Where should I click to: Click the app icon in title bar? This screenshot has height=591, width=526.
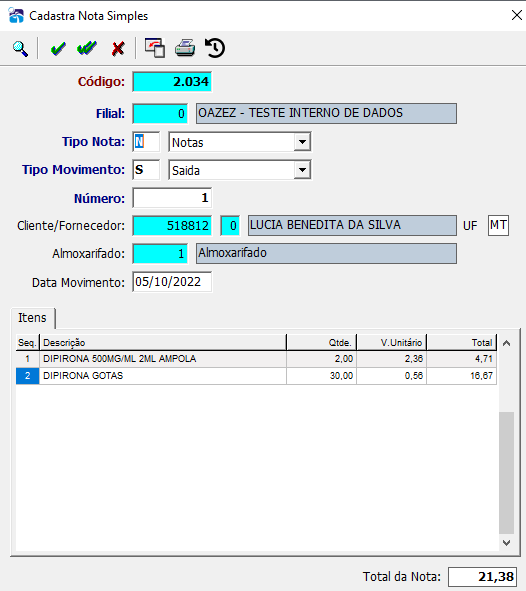16,15
